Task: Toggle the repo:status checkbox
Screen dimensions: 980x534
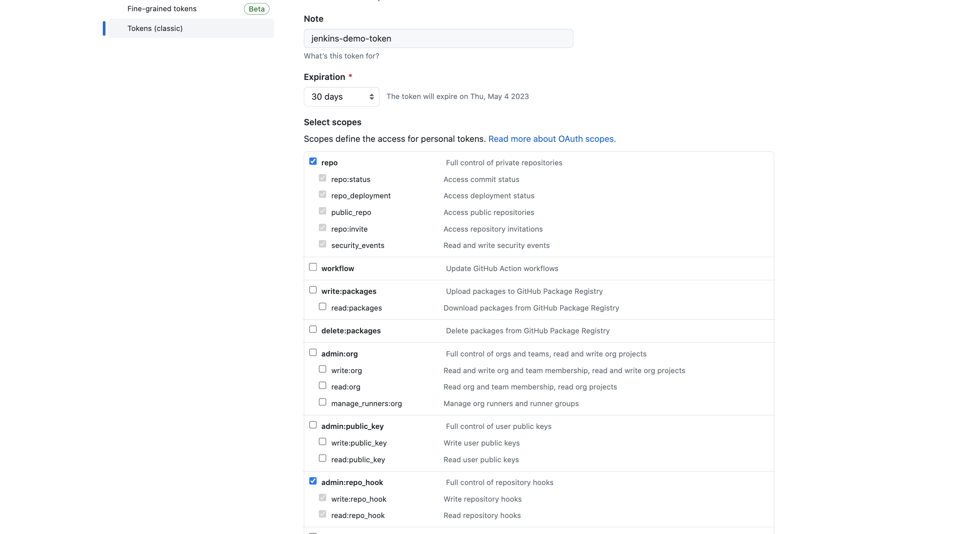Action: (x=323, y=178)
